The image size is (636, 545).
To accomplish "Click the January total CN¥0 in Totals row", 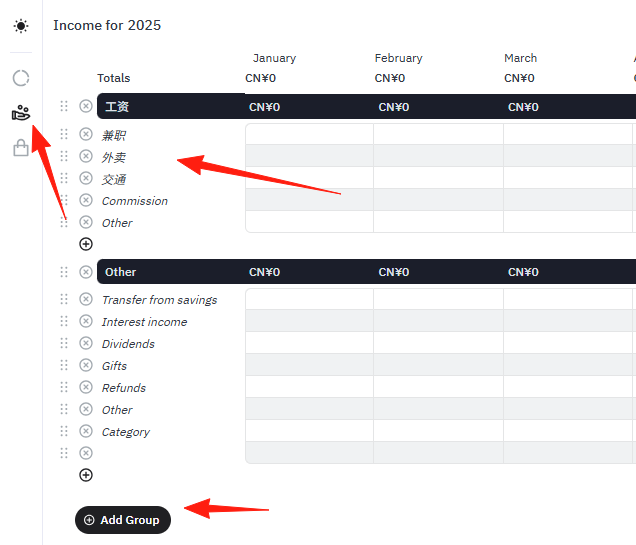I will pos(260,78).
